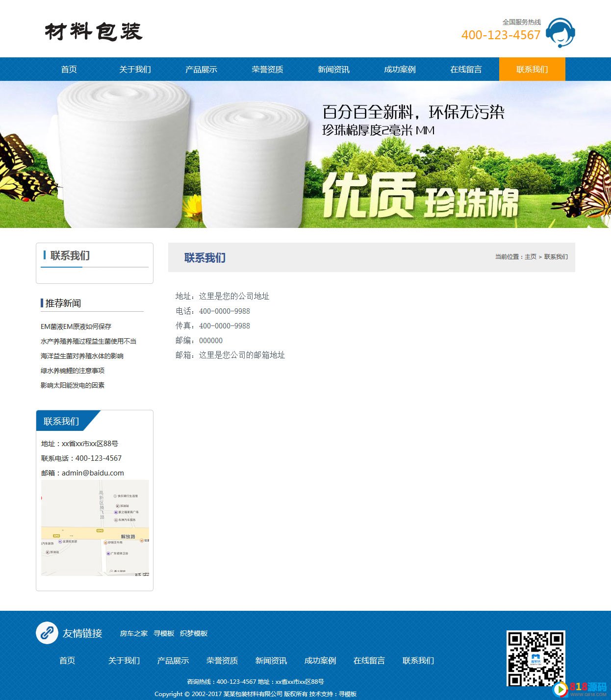Screen dimensions: 611x700
Task: Click the 优质珍珠棉 banner image
Action: [305, 154]
